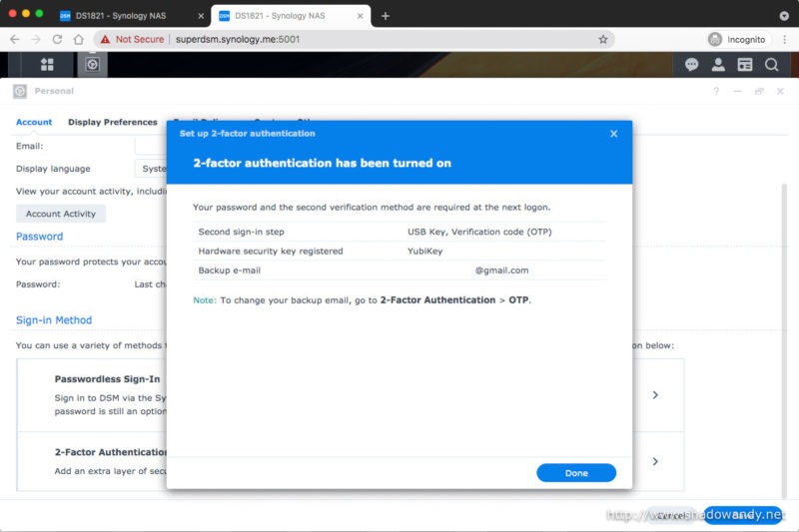
Task: Close the active DS1821 browser tab
Action: 360,16
